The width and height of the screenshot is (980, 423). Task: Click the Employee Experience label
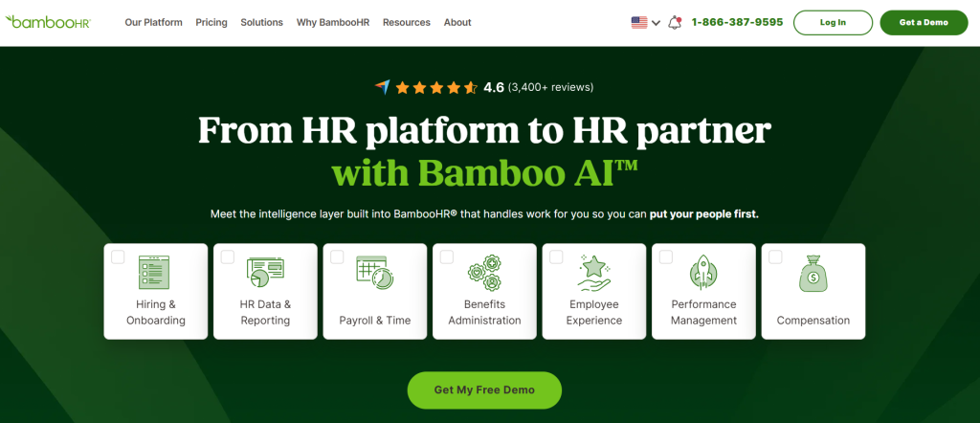click(593, 312)
